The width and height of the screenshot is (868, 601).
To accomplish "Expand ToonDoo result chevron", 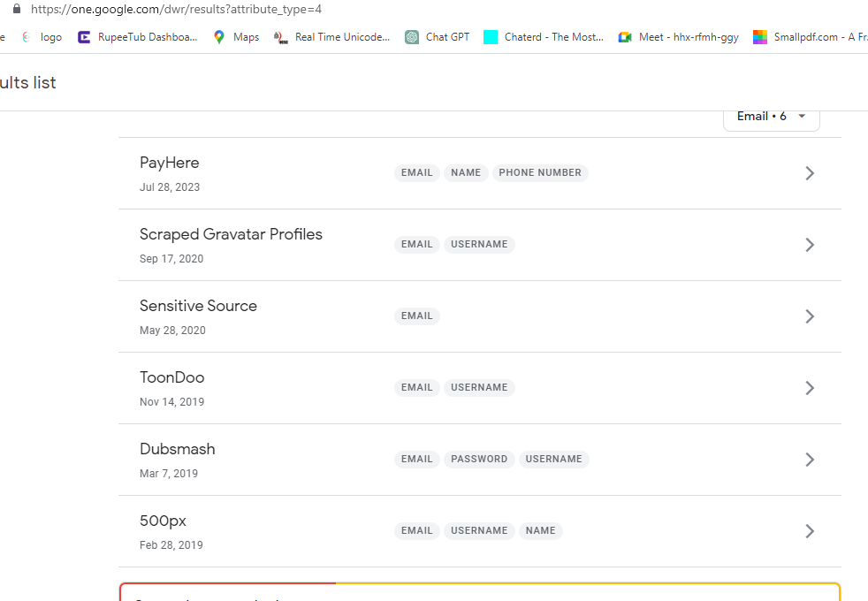I will coord(810,388).
